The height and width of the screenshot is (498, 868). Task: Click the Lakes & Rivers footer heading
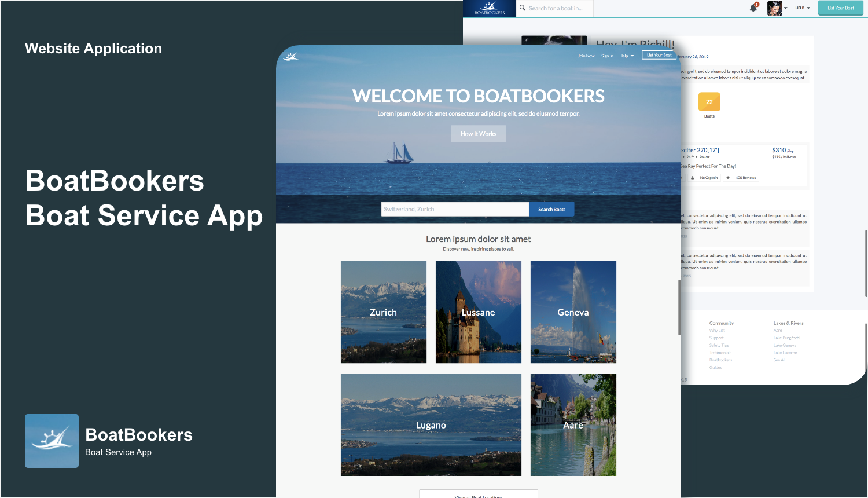pyautogui.click(x=789, y=323)
